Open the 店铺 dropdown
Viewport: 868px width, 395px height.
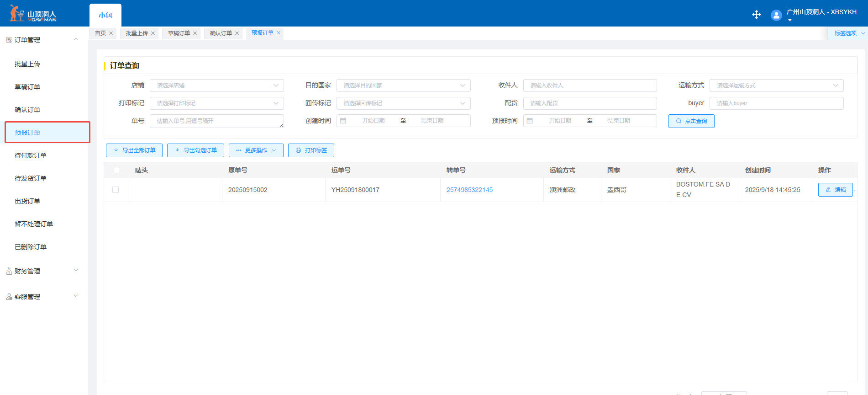coord(216,85)
